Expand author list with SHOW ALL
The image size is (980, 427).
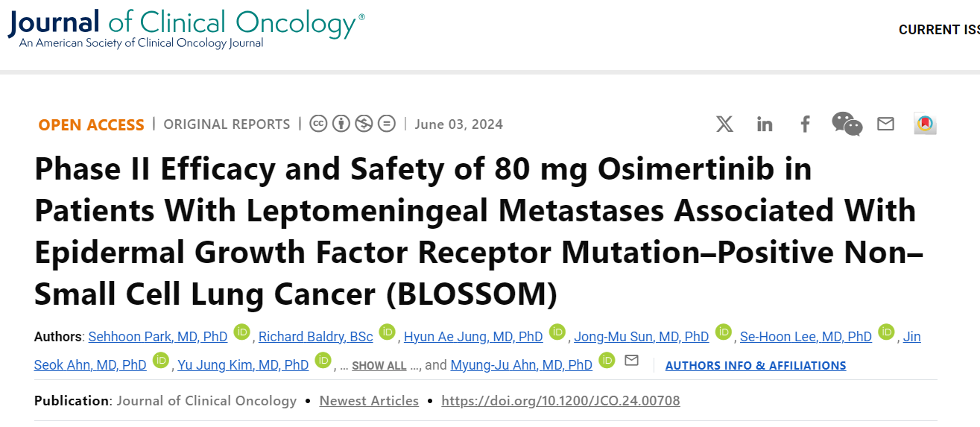[x=379, y=366]
